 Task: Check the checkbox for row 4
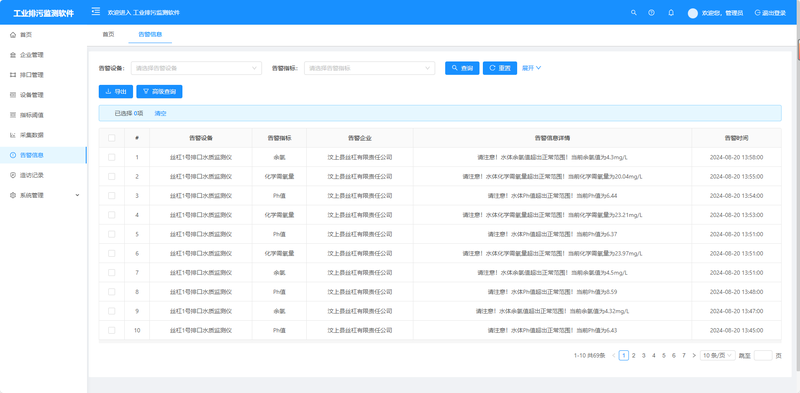(112, 215)
